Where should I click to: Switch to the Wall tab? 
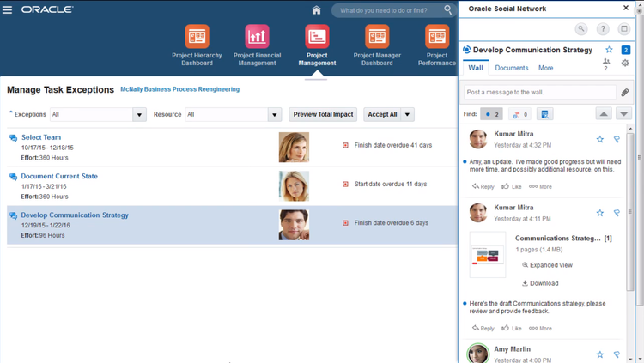476,68
